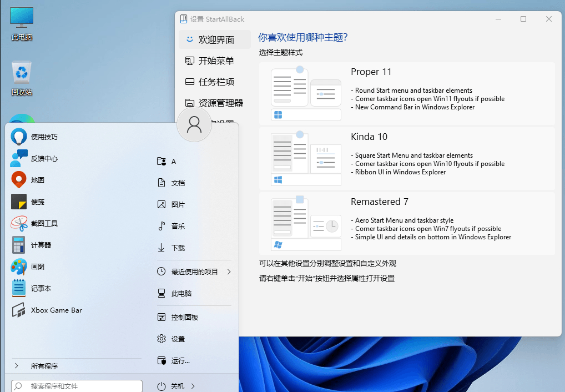Open the shutdown options arrow next to 关机
The image size is (565, 392).
point(193,386)
